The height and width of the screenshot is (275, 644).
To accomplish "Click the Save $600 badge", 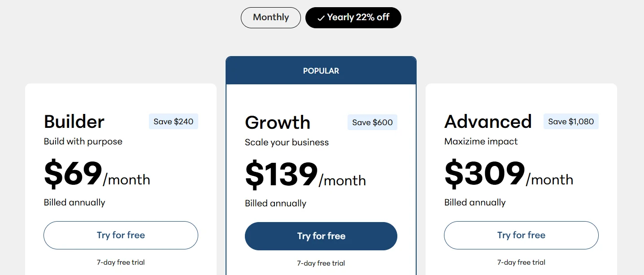I will [372, 122].
